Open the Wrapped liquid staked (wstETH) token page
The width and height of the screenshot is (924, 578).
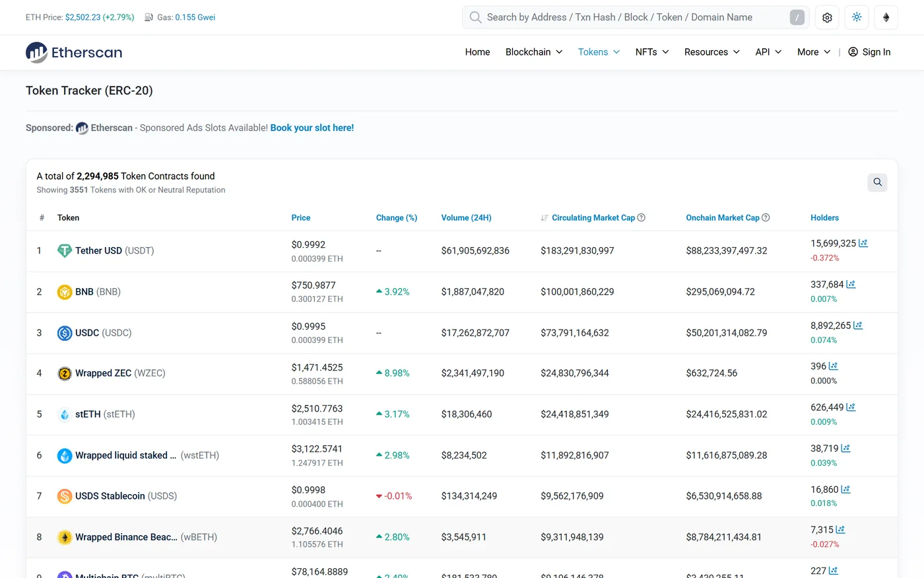pos(147,455)
